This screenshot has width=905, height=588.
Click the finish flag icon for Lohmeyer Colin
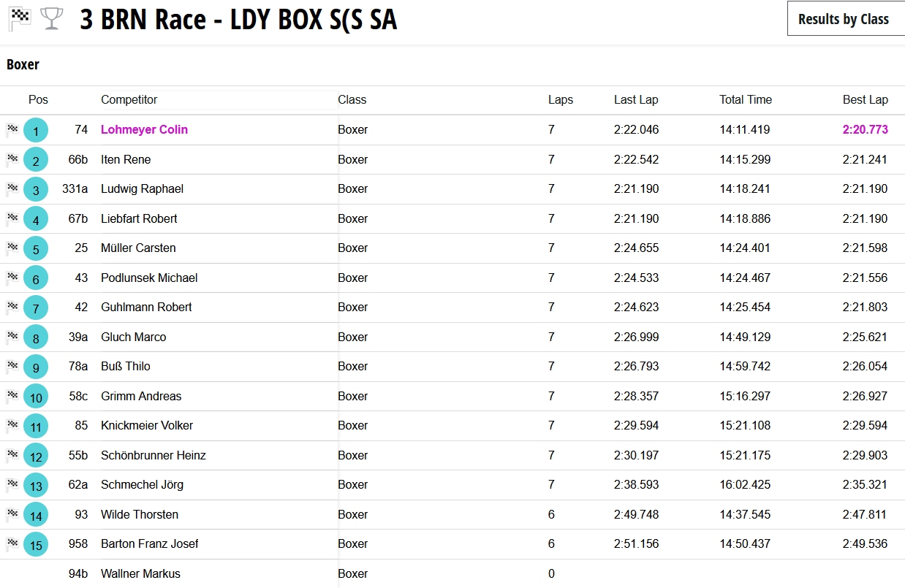[12, 130]
